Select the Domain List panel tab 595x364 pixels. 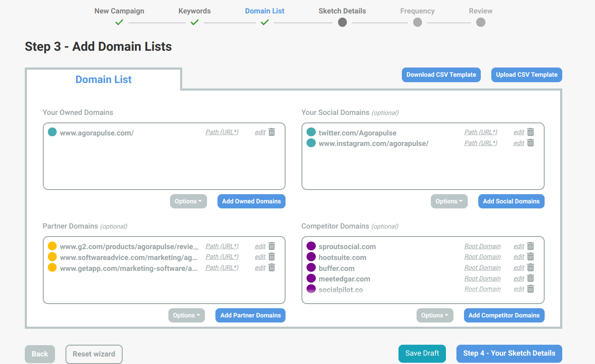(103, 79)
